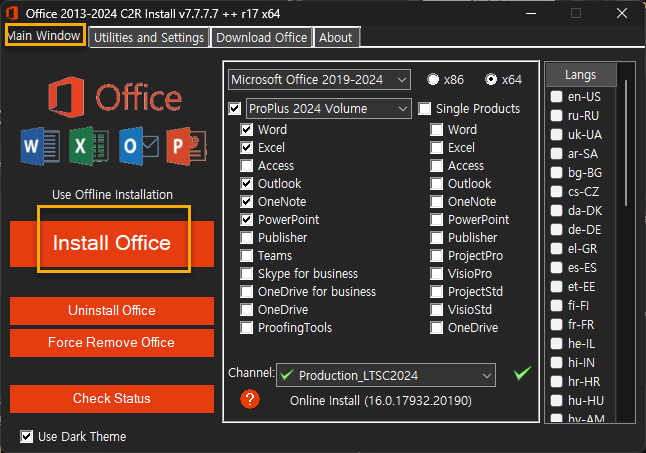Enable the ProofingTools checkbox
Viewport: 646px width, 453px height.
[x=246, y=328]
